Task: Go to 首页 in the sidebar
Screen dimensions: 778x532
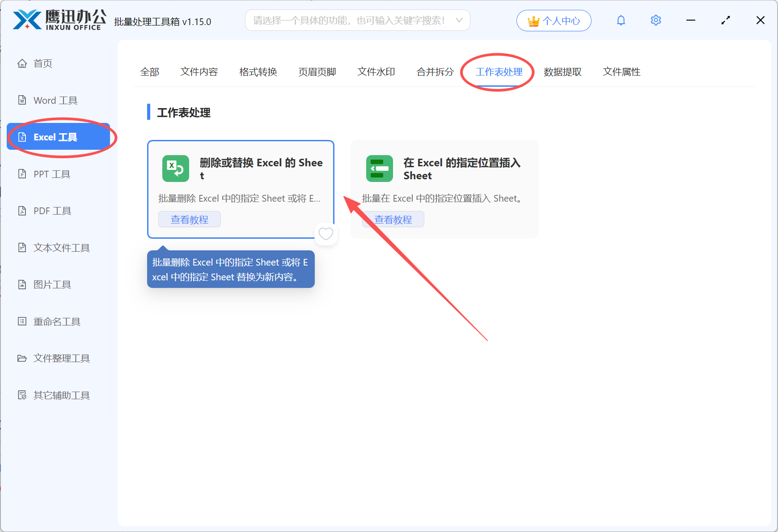Action: (x=43, y=63)
